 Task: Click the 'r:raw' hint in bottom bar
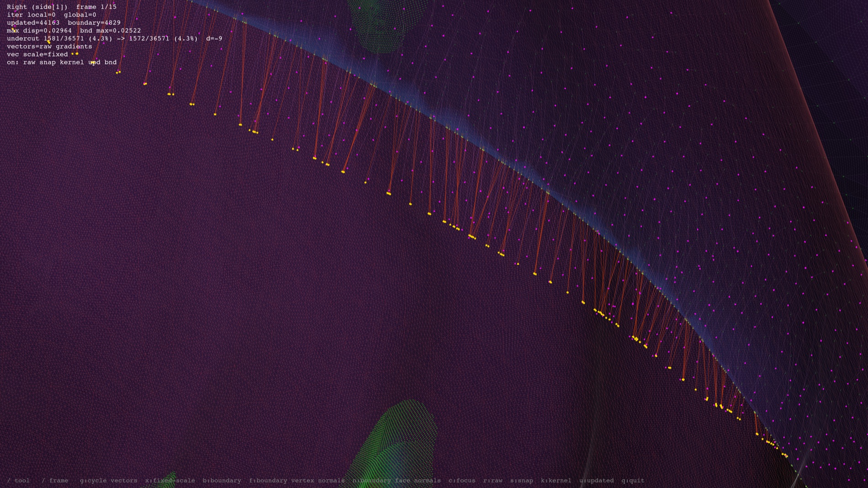[492, 480]
